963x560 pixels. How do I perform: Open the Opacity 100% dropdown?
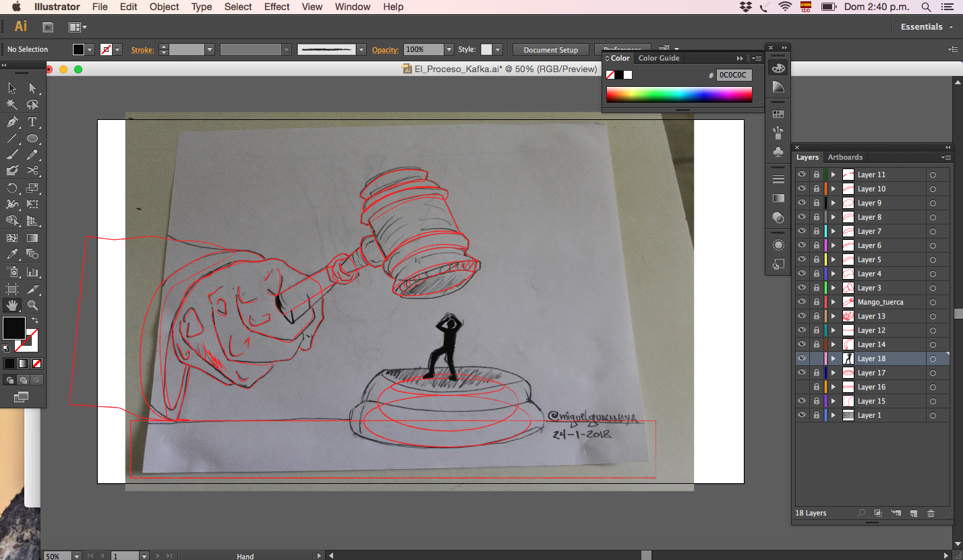click(449, 49)
